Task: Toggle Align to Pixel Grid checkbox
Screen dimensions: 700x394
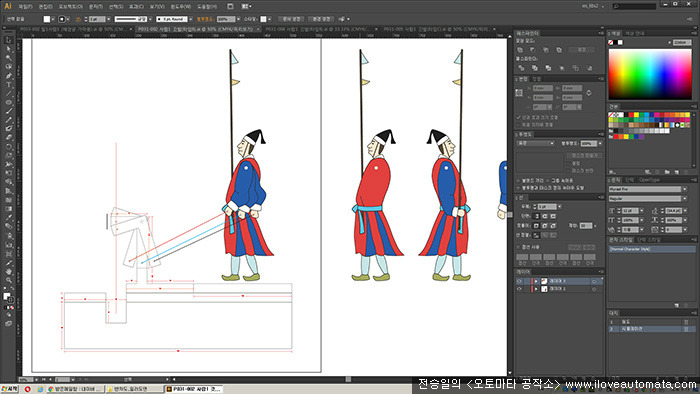Action: pyautogui.click(x=519, y=124)
